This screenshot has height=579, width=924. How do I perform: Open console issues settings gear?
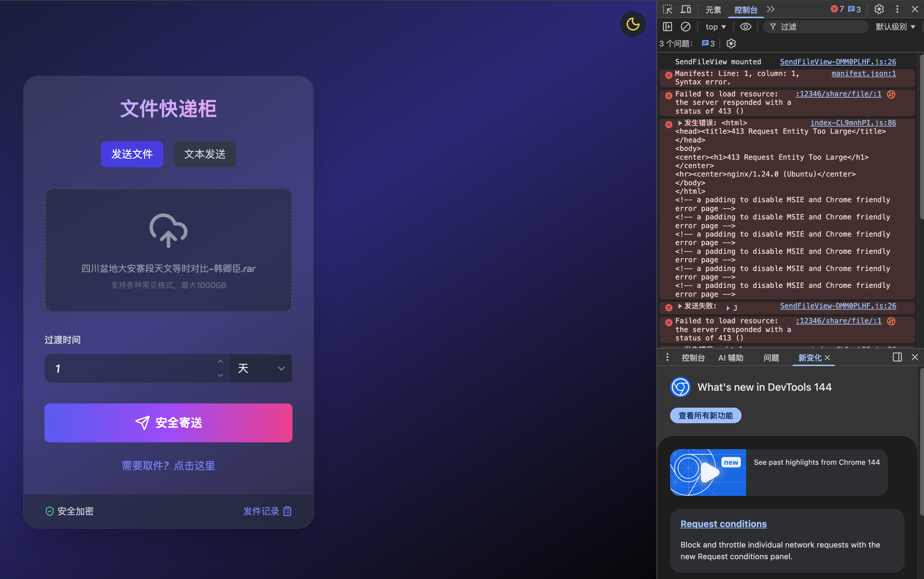coord(731,44)
